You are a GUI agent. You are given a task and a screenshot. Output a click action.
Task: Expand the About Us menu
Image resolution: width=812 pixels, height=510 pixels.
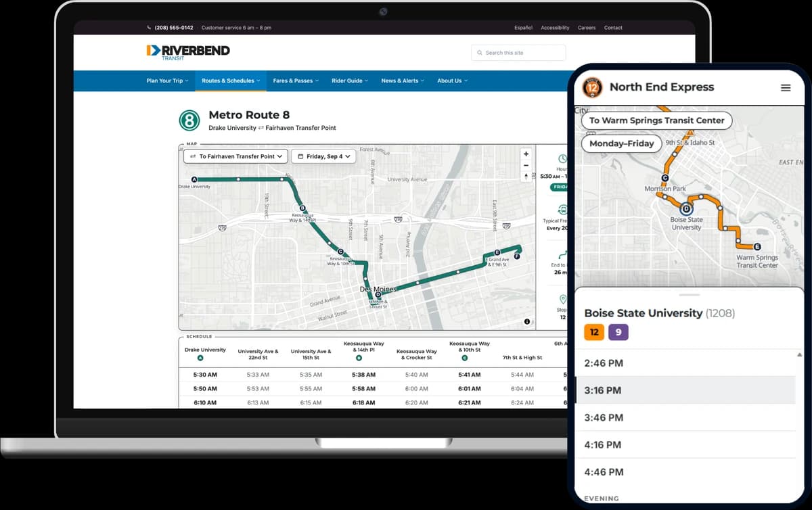452,80
